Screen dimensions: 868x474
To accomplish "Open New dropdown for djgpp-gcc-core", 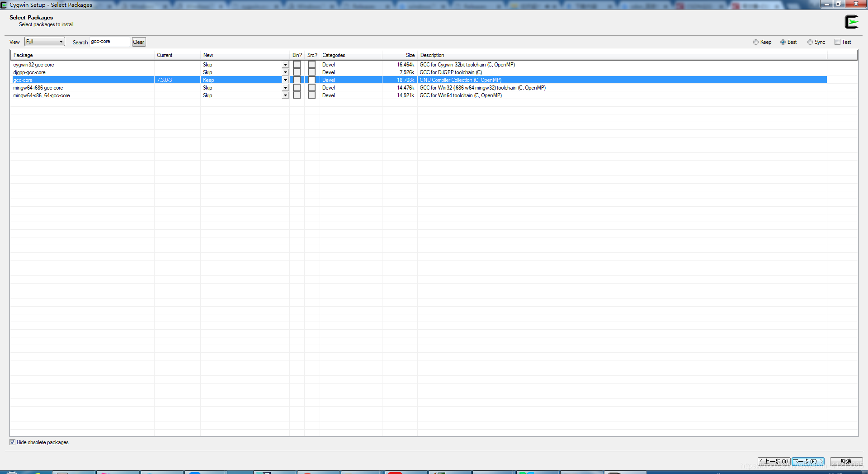I will (285, 72).
